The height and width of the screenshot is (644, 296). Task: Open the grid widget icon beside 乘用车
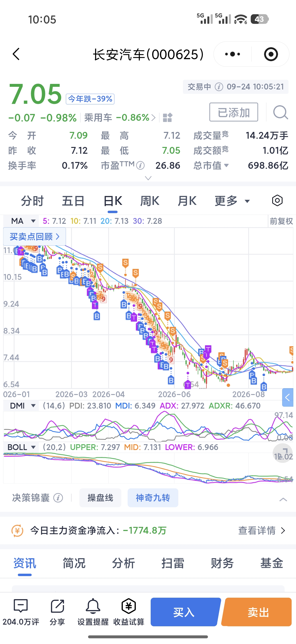point(167,118)
